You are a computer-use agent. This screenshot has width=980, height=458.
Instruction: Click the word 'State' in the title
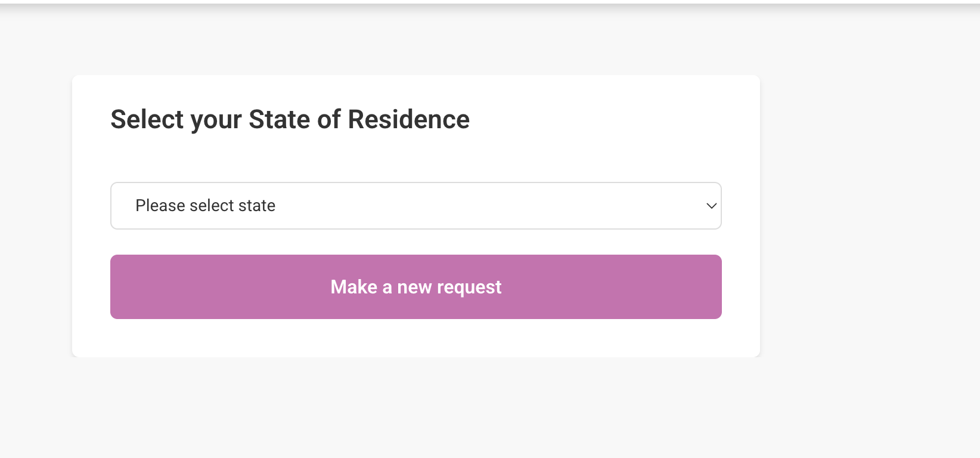[279, 119]
